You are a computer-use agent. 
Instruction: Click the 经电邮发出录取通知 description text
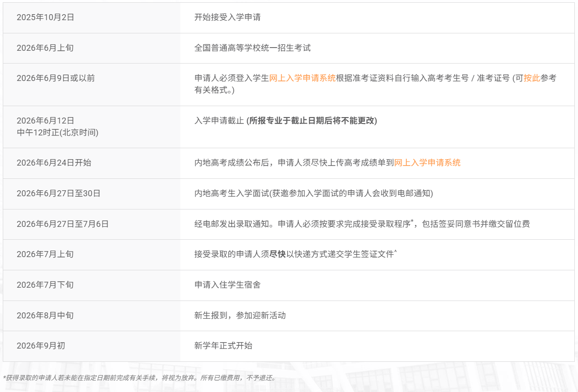tap(233, 224)
